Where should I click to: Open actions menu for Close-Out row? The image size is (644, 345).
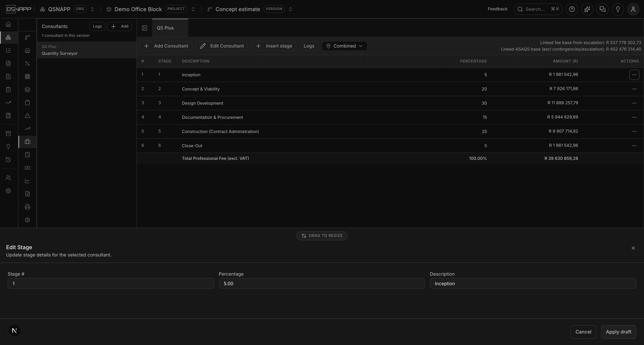pyautogui.click(x=634, y=146)
